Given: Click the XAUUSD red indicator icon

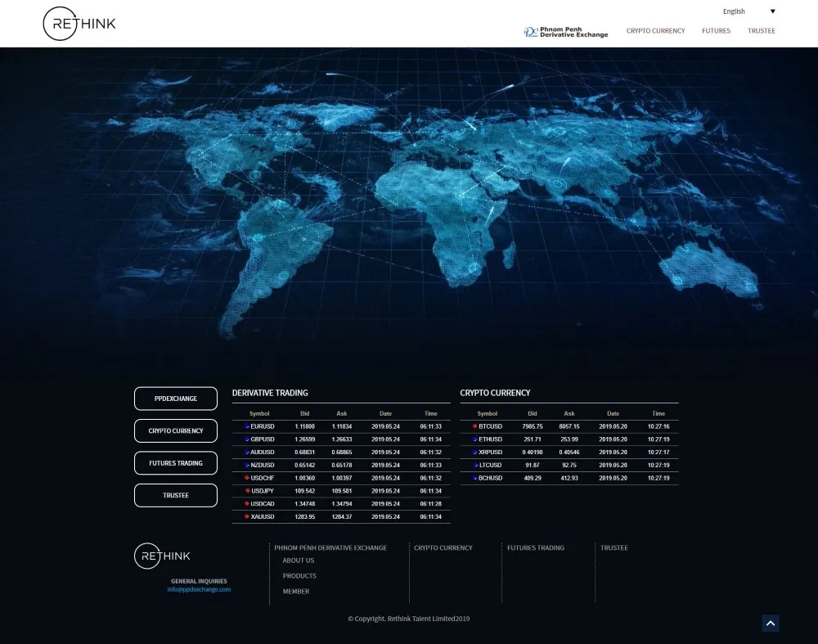Looking at the screenshot, I should point(247,517).
